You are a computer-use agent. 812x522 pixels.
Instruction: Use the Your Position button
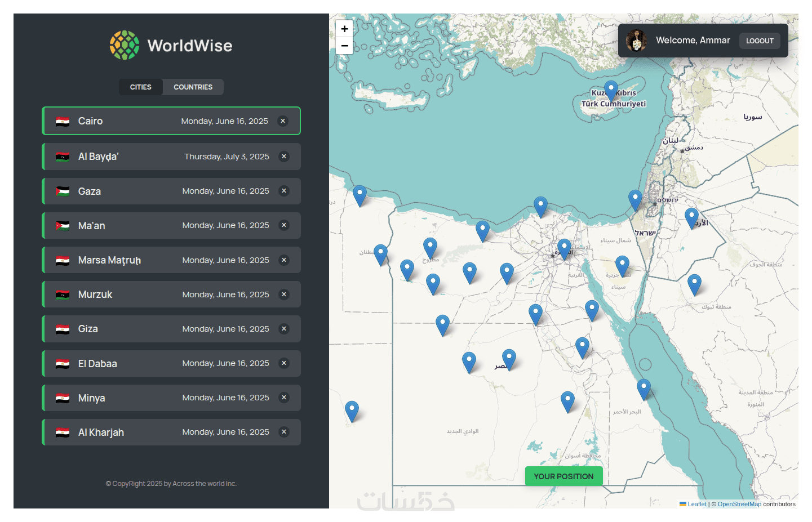(x=563, y=476)
